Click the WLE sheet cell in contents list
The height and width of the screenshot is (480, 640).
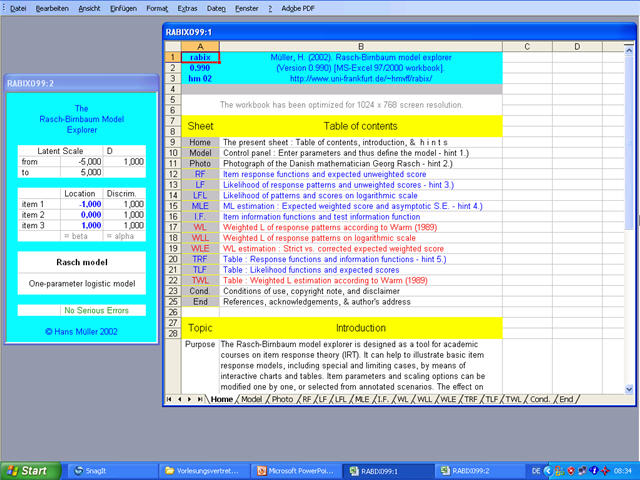tap(200, 249)
